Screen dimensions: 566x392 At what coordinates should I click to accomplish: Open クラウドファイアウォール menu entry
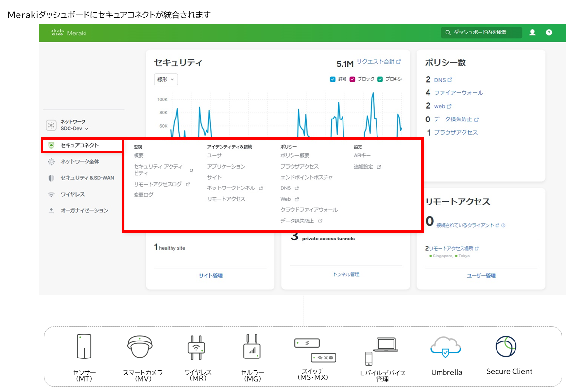point(309,210)
